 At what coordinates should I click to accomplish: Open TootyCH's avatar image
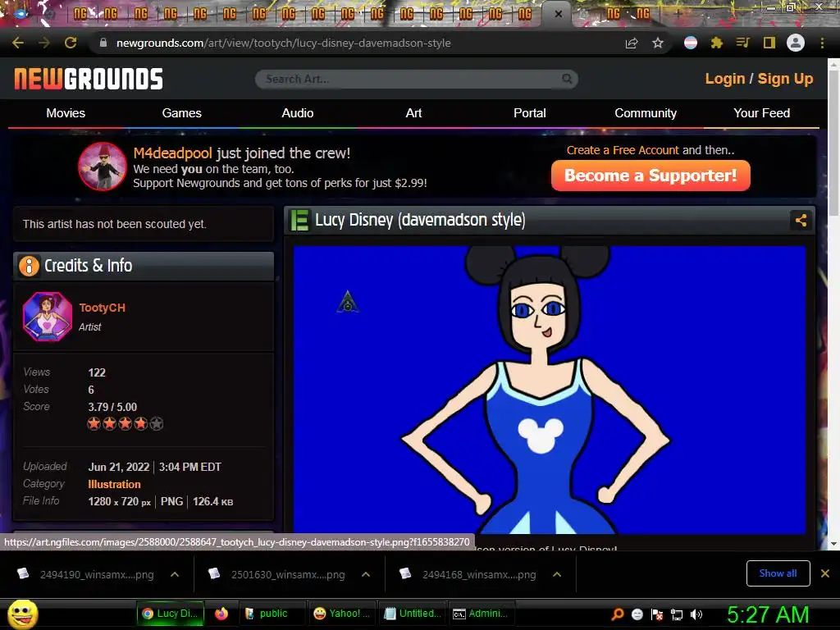[47, 317]
